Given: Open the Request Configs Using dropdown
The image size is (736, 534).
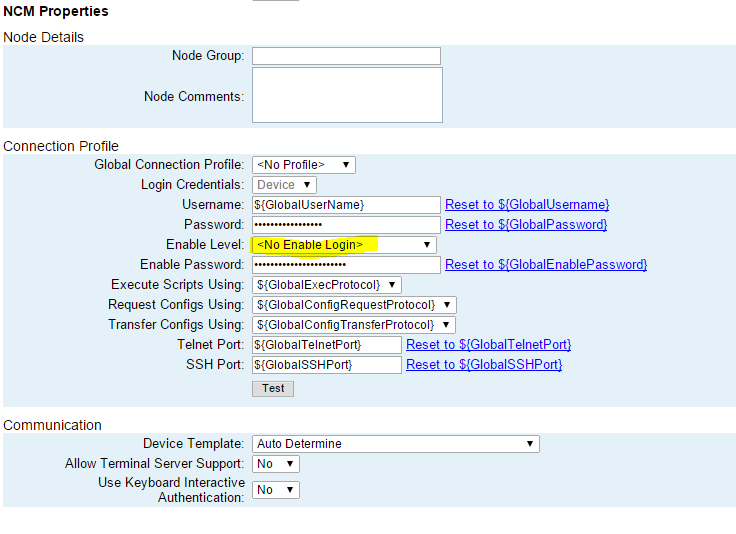Looking at the screenshot, I should coord(354,305).
